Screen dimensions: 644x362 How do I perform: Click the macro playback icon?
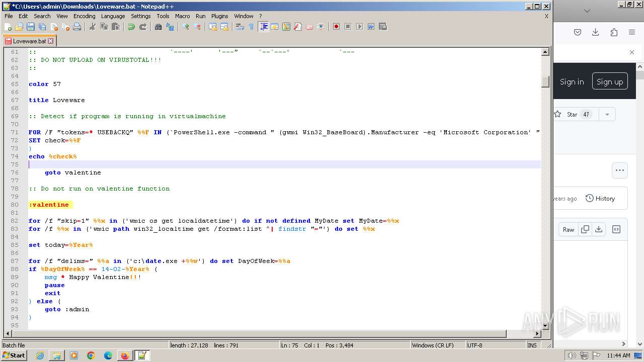[x=359, y=27]
